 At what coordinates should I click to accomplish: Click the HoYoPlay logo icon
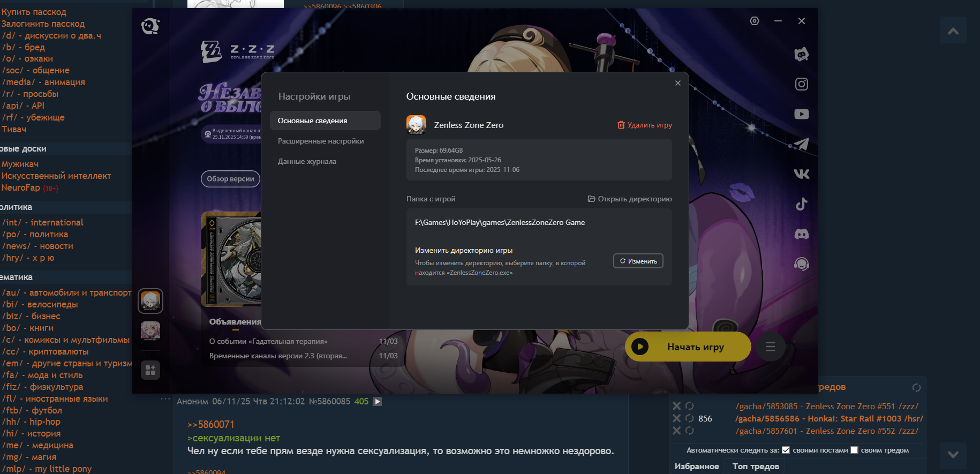[150, 26]
